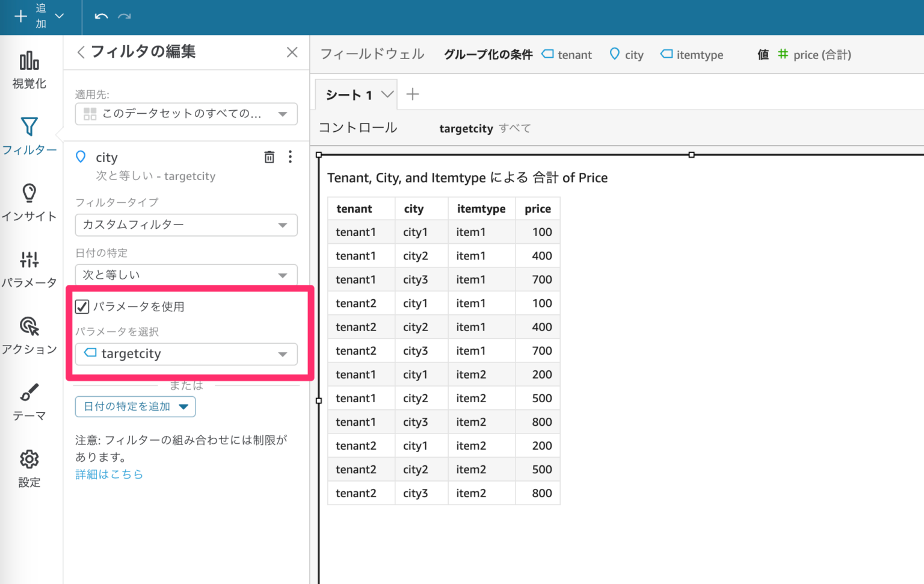Toggle the targetcity control labeled すべて
The image size is (924, 584).
point(515,128)
